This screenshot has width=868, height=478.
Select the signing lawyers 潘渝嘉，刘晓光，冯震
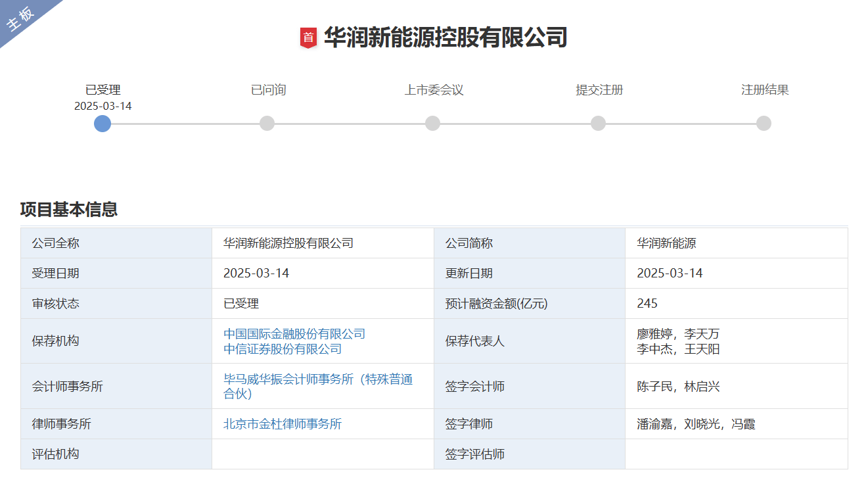click(696, 424)
